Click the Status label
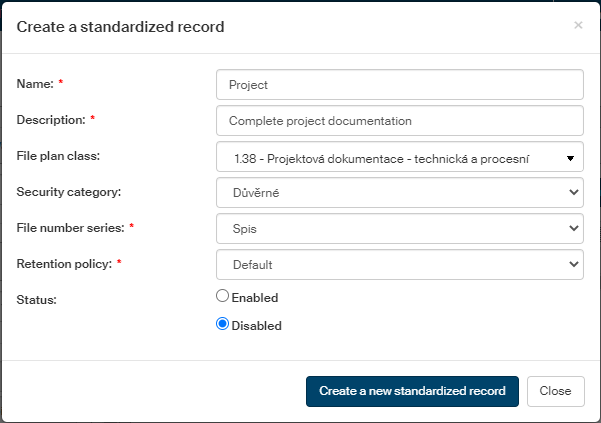Image resolution: width=601 pixels, height=423 pixels. (x=36, y=299)
